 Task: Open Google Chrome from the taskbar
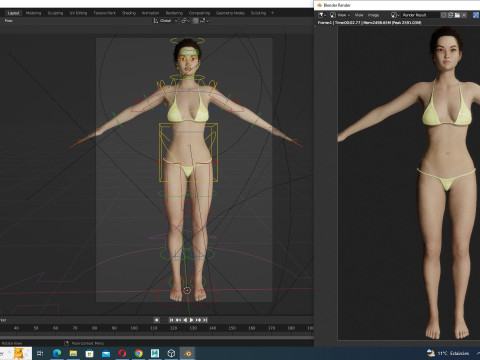tap(139, 353)
